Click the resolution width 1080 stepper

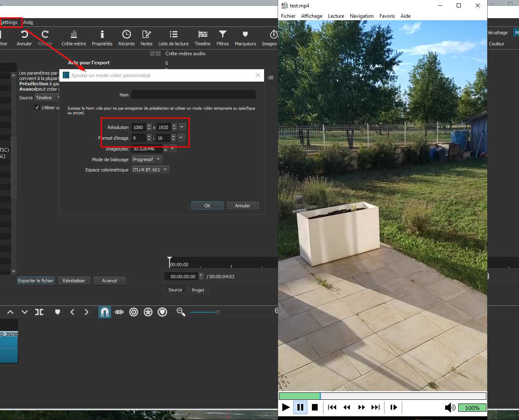click(149, 127)
